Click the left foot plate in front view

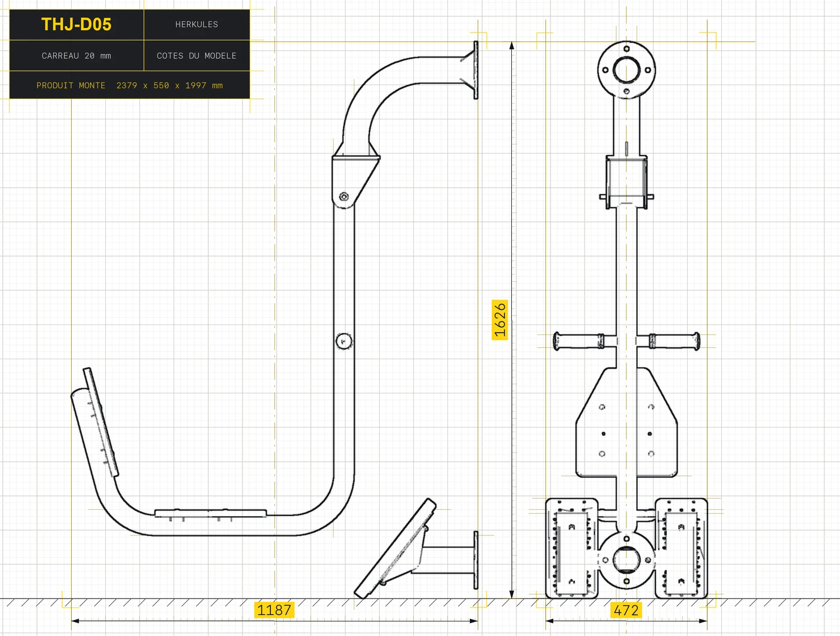tap(572, 549)
